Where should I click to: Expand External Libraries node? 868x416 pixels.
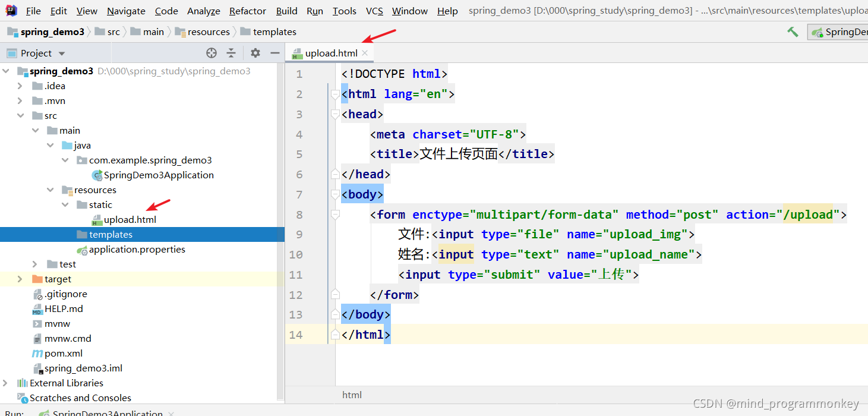click(6, 383)
